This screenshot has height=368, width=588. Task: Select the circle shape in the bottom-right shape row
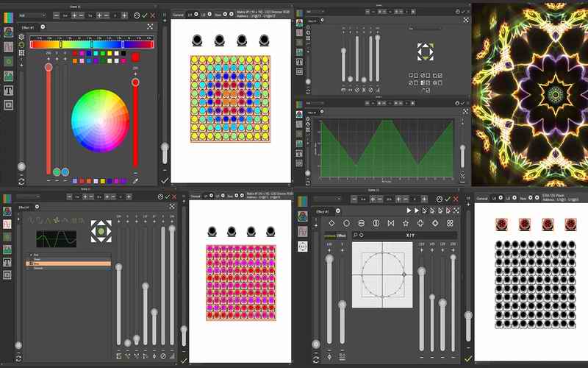[x=346, y=223]
